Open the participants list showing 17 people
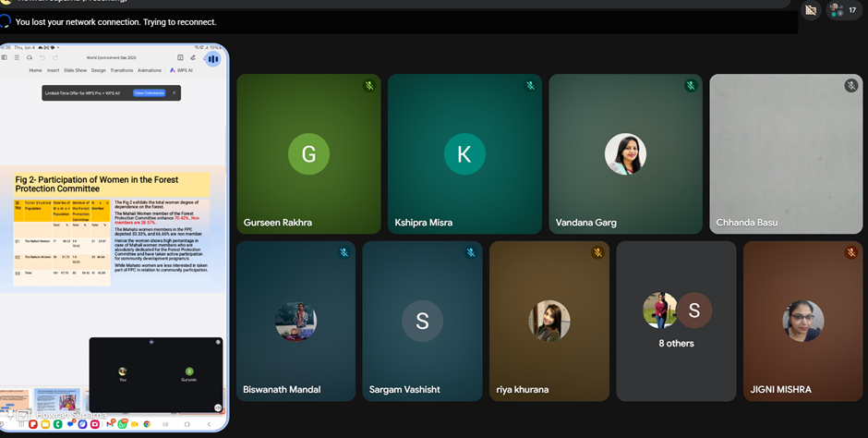868x438 pixels. [844, 10]
